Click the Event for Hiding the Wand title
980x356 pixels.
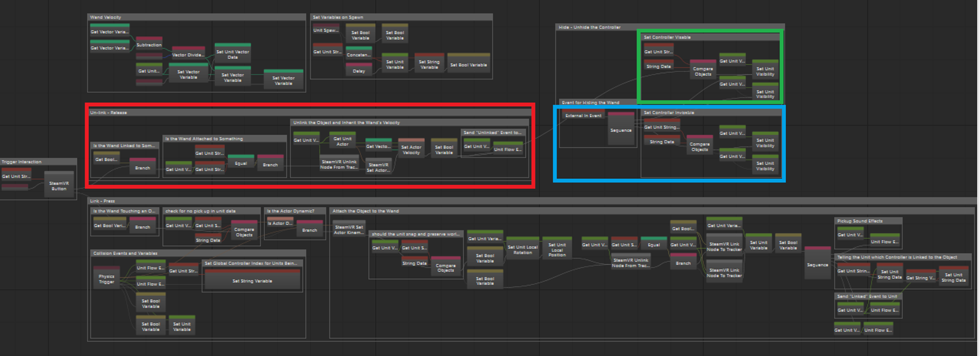[x=590, y=102]
